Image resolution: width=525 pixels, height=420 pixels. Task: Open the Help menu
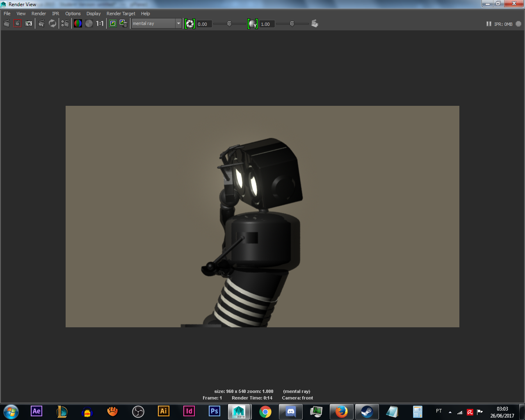coord(145,13)
